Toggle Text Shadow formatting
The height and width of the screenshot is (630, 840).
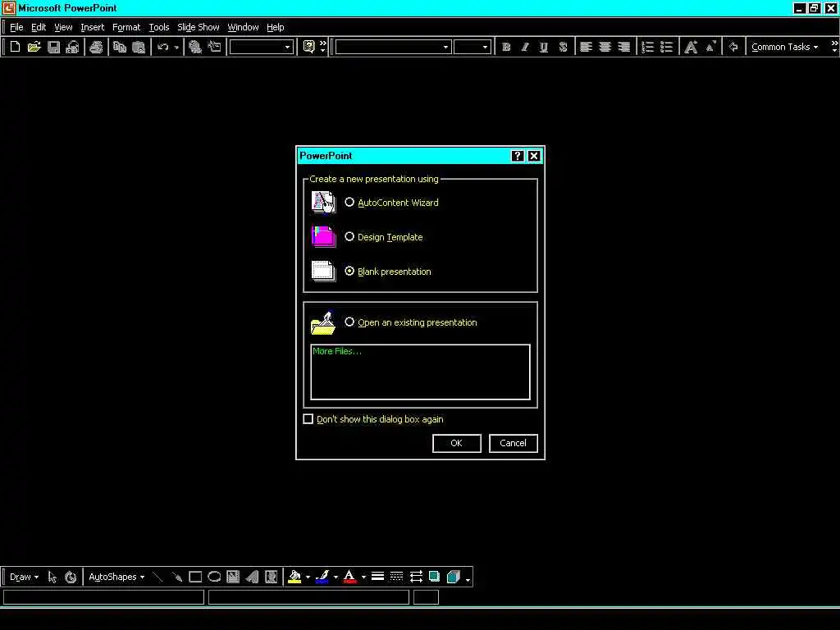[x=563, y=47]
